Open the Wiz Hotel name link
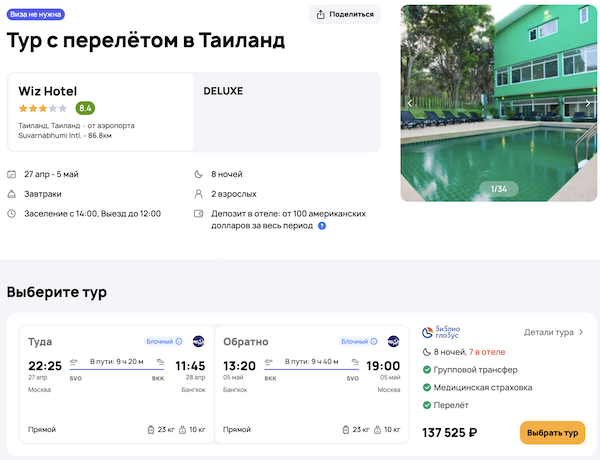The height and width of the screenshot is (460, 600). coord(47,91)
